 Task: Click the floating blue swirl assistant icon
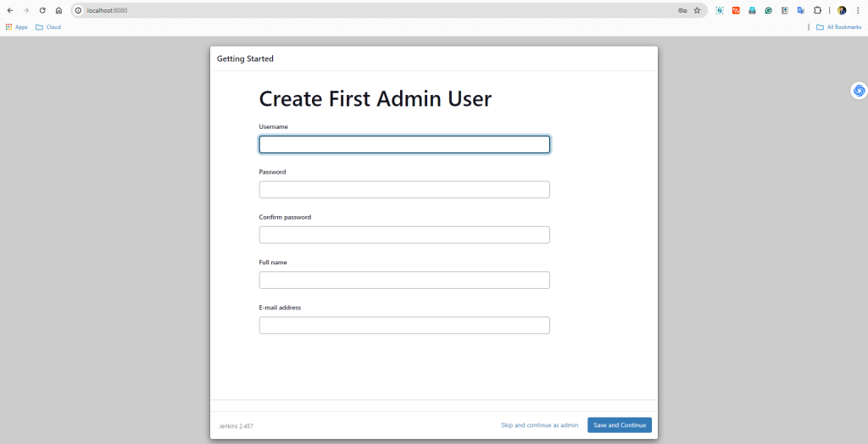pyautogui.click(x=860, y=90)
